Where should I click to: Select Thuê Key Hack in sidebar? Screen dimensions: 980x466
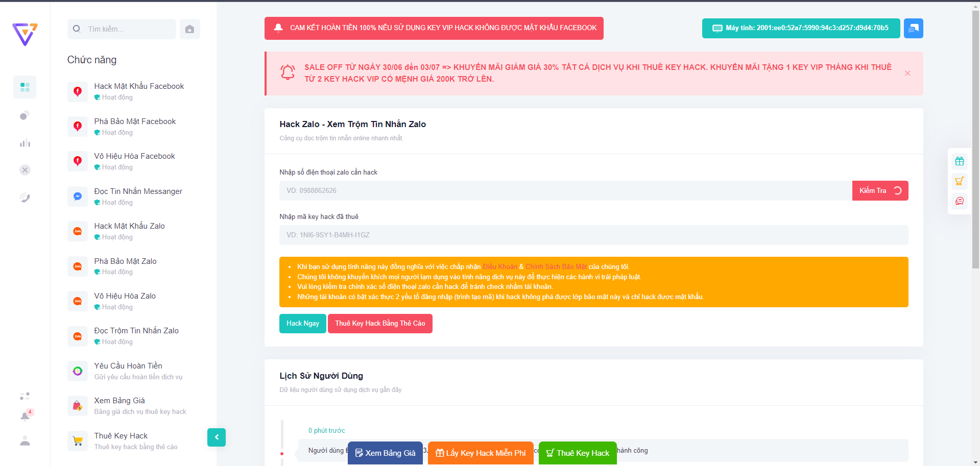(121, 436)
